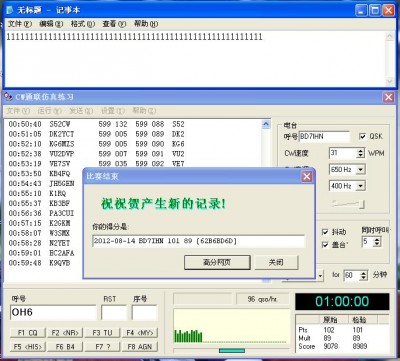Click the F6 B4 button
400x361 pixels.
65,347
